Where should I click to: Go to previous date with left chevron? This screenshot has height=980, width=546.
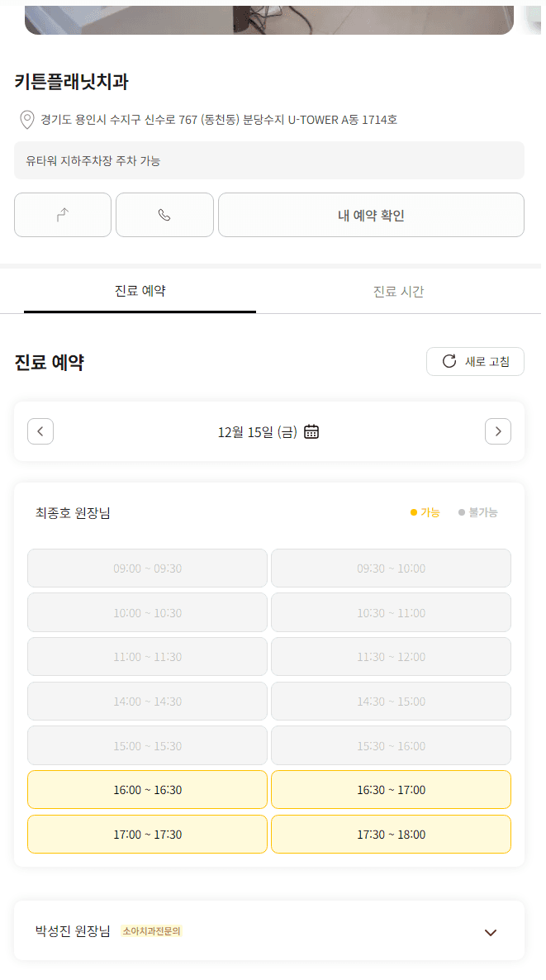pyautogui.click(x=40, y=431)
